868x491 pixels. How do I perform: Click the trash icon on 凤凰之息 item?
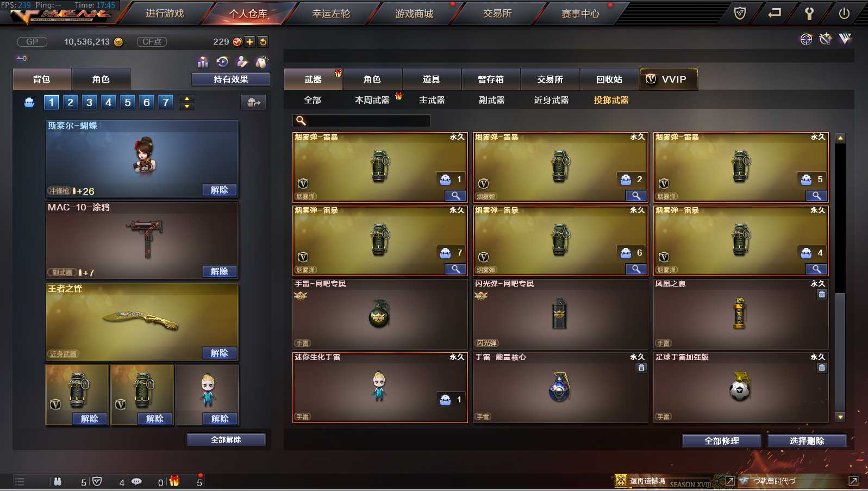point(822,294)
